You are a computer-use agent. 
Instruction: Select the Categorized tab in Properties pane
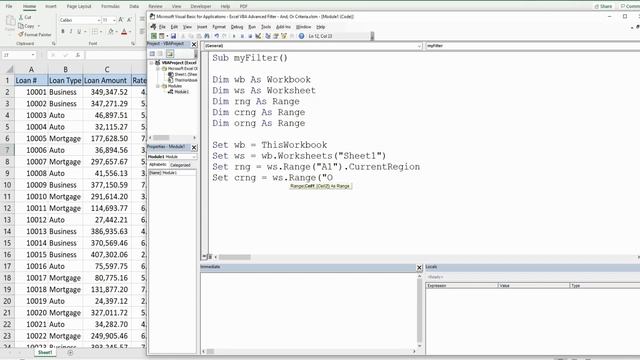(180, 165)
